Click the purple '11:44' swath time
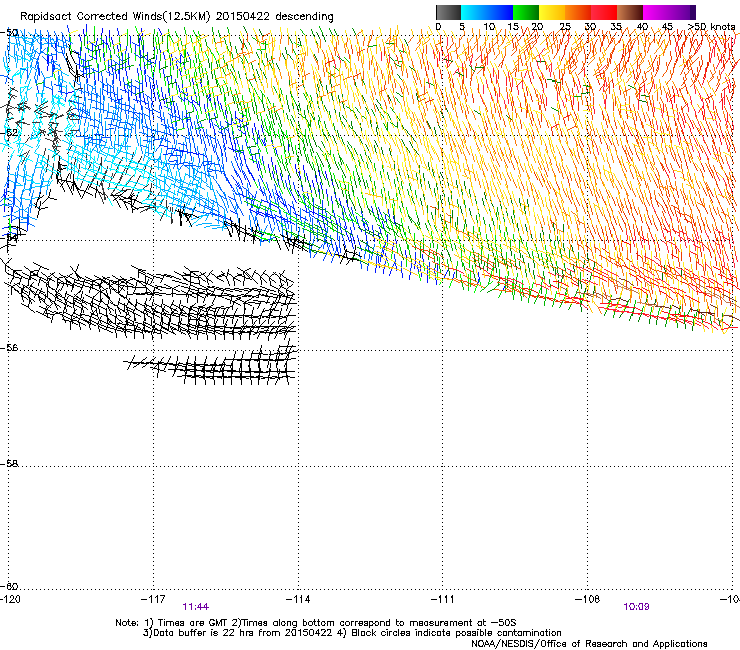 [x=195, y=607]
